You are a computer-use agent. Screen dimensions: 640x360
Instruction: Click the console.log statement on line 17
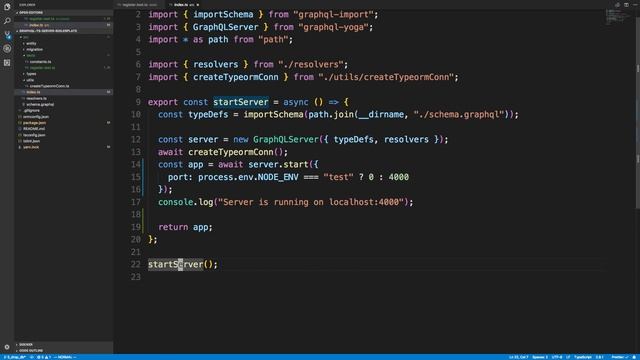(286, 202)
